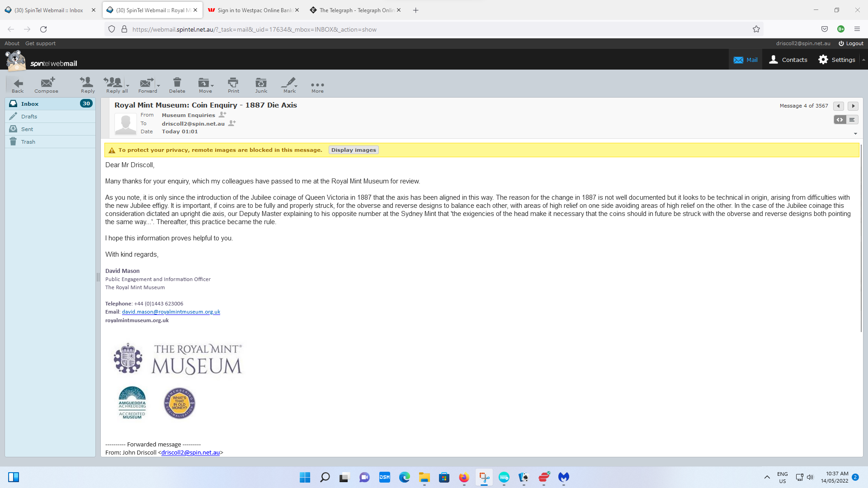Viewport: 868px width, 488px height.
Task: Click the Display images button
Action: pos(354,150)
